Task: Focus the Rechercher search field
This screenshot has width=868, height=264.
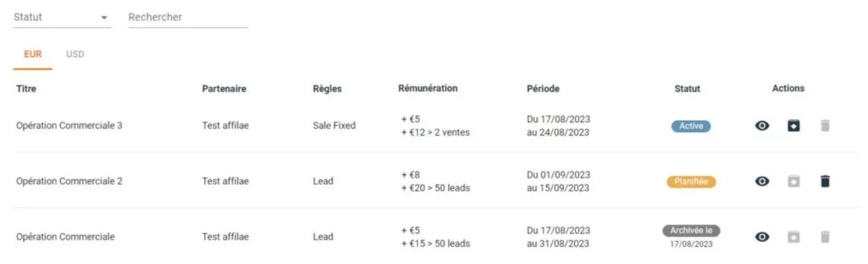Action: 188,17
